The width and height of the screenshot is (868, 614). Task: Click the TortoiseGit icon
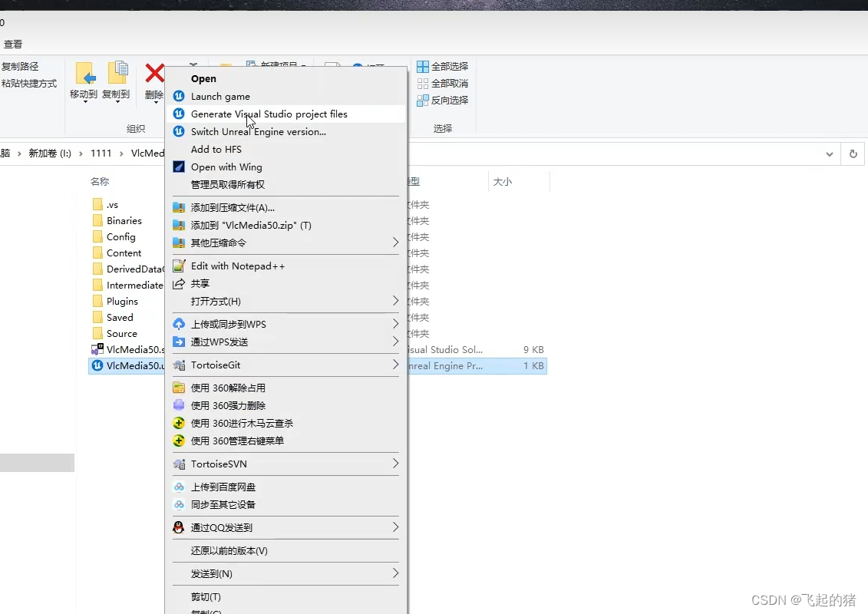[179, 365]
